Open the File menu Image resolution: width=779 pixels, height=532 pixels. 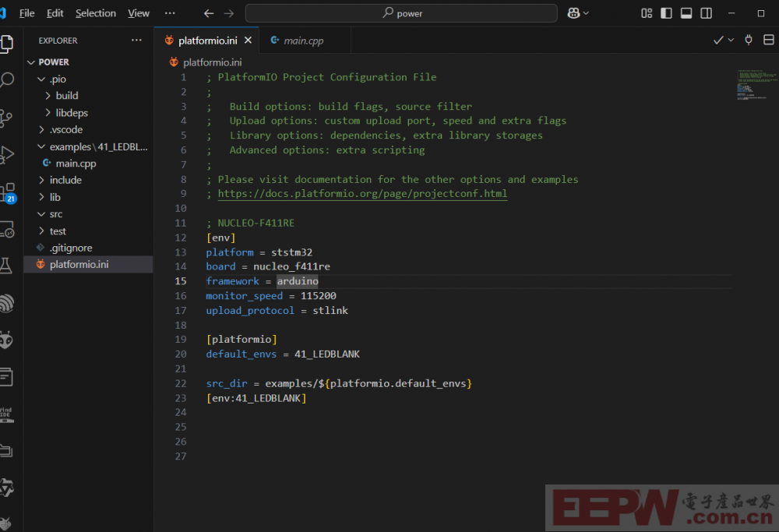coord(26,13)
